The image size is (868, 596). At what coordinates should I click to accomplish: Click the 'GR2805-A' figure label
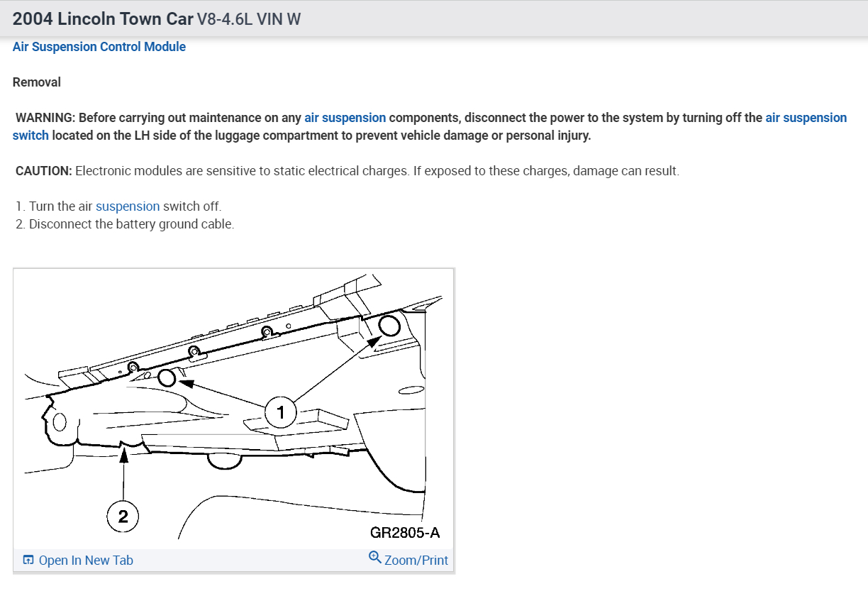(405, 533)
